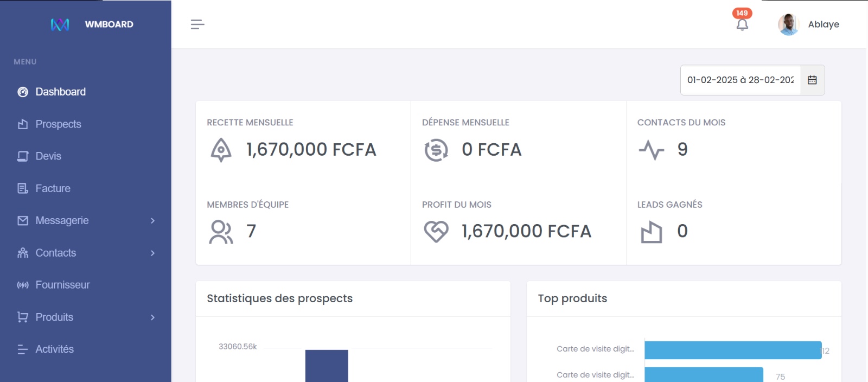Open the Prospects menu item
868x382 pixels.
point(58,124)
